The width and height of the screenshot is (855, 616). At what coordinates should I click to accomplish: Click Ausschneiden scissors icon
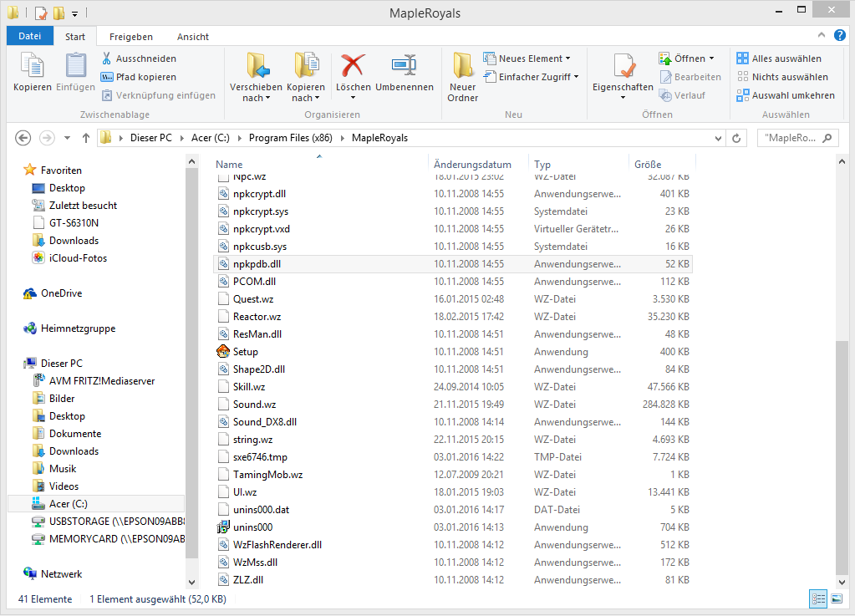[x=106, y=59]
